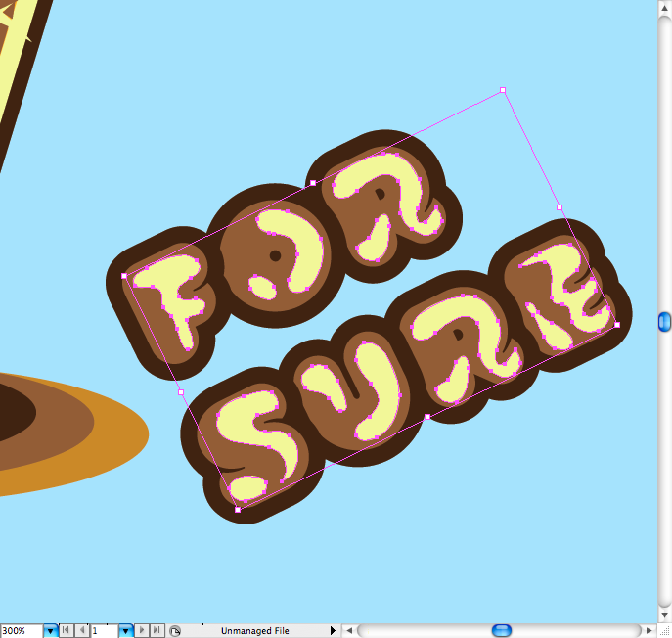Click the topmost bounding box corner handle
This screenshot has width=672, height=638.
pyautogui.click(x=503, y=90)
